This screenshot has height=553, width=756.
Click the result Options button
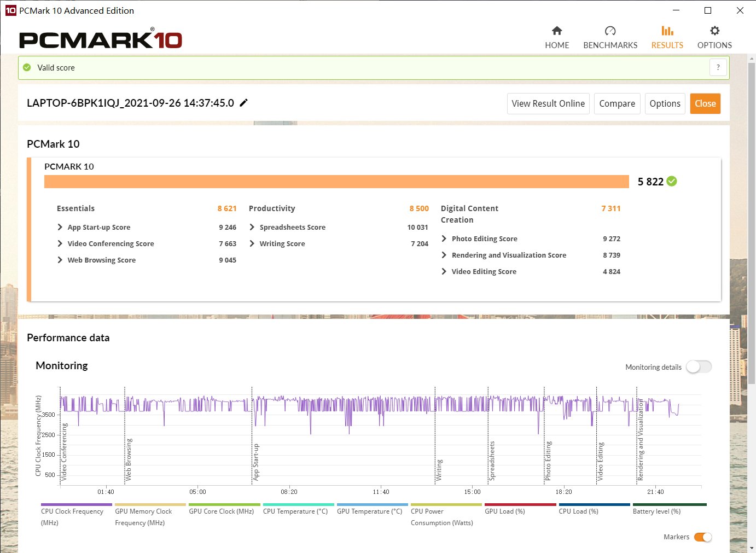[665, 103]
